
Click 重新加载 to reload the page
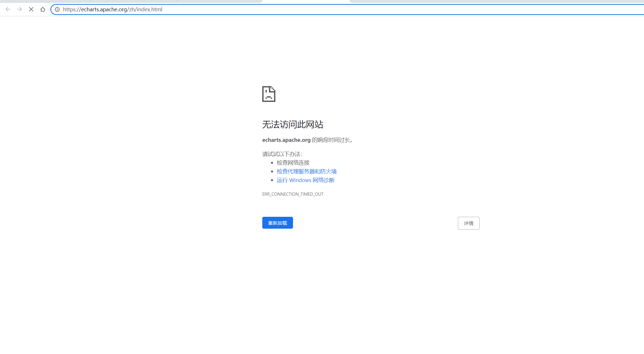[x=277, y=223]
